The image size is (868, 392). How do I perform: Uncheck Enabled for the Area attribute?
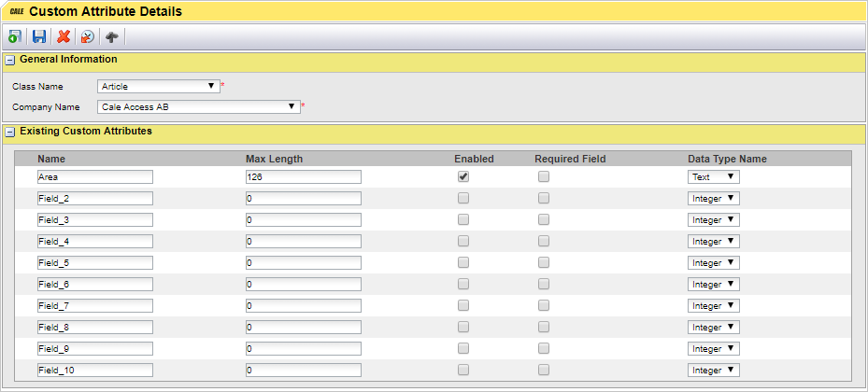463,176
